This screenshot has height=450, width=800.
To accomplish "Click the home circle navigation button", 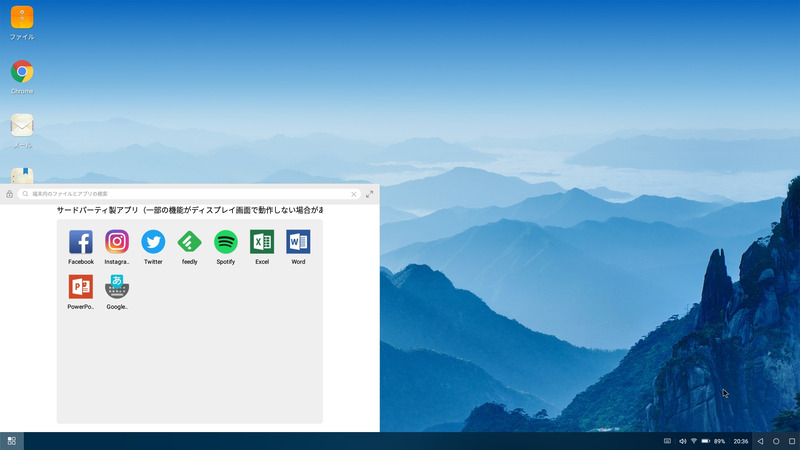I will [776, 441].
